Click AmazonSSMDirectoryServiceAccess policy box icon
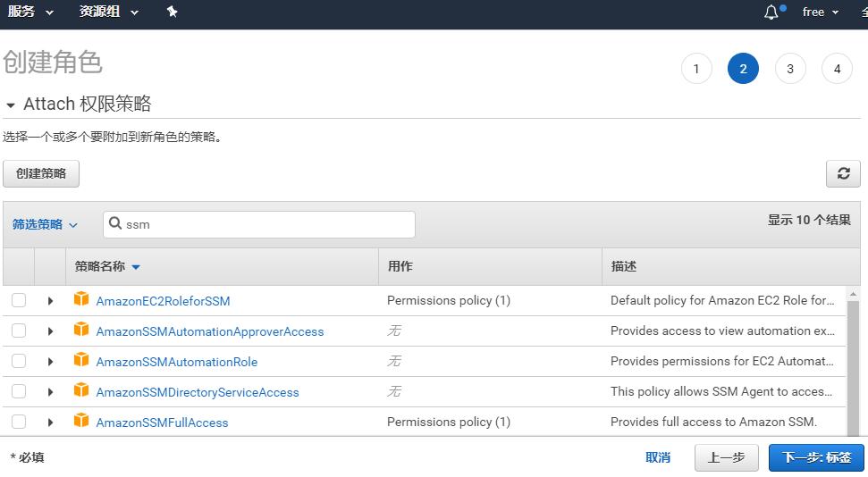The height and width of the screenshot is (477, 868). click(x=81, y=390)
